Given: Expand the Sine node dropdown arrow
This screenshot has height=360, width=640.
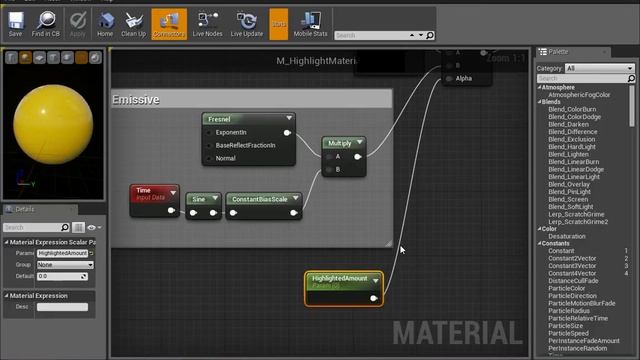Looking at the screenshot, I should pyautogui.click(x=215, y=198).
